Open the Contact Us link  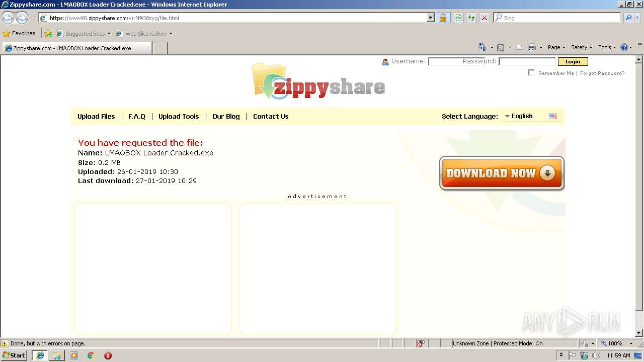pyautogui.click(x=271, y=116)
